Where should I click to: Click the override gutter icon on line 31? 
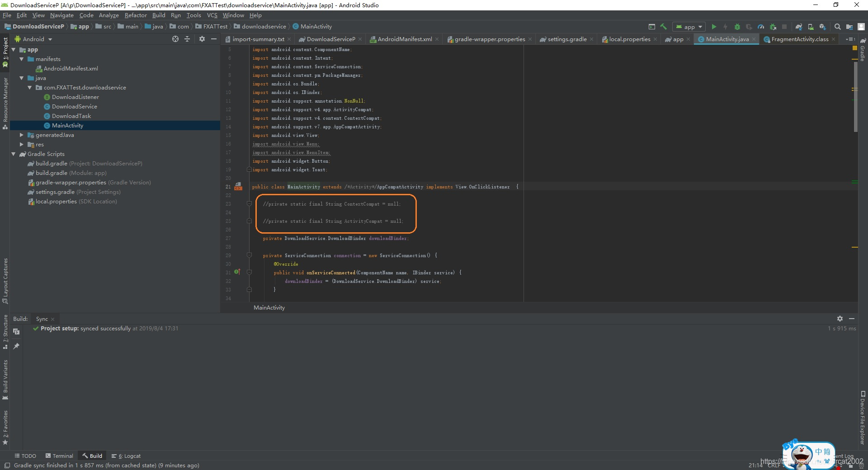point(237,272)
